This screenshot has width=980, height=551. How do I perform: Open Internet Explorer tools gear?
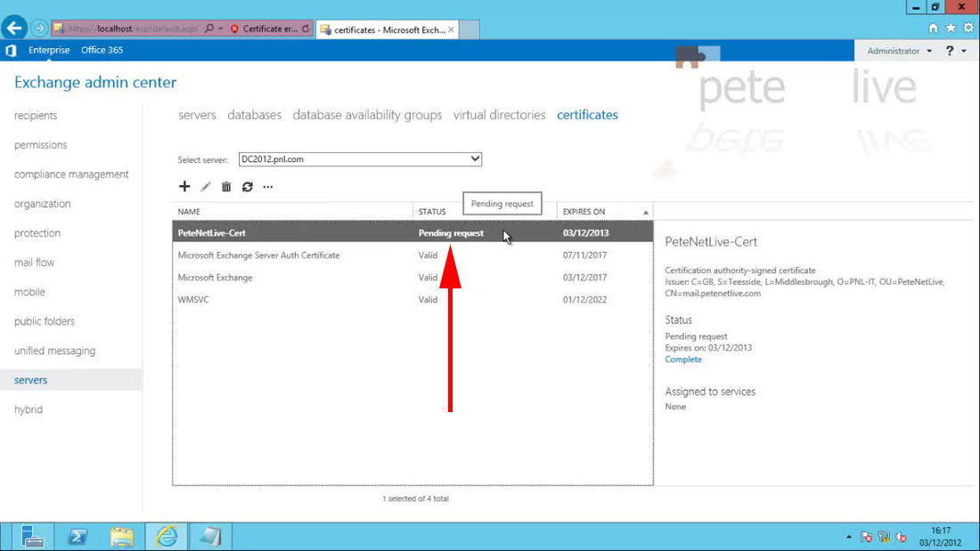968,28
